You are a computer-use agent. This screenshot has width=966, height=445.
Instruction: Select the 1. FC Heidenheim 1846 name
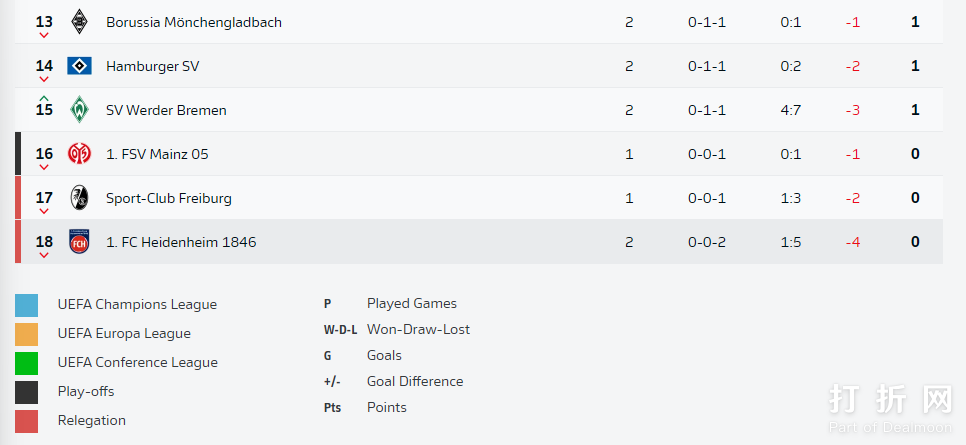tap(181, 242)
